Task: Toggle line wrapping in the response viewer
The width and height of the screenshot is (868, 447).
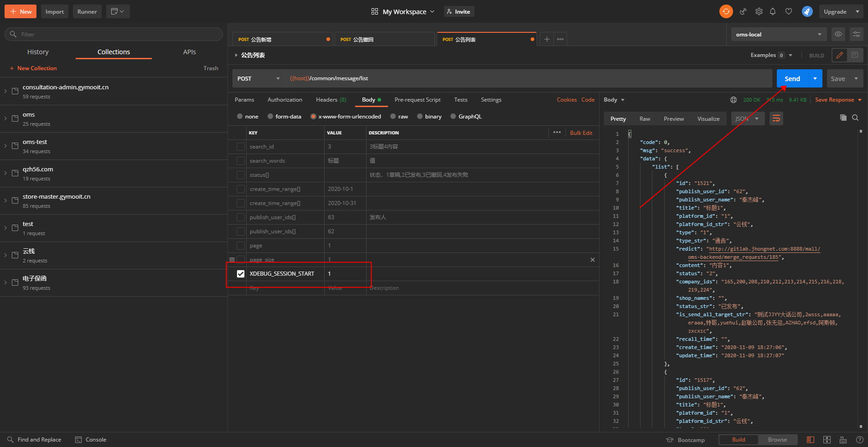Action: (776, 118)
